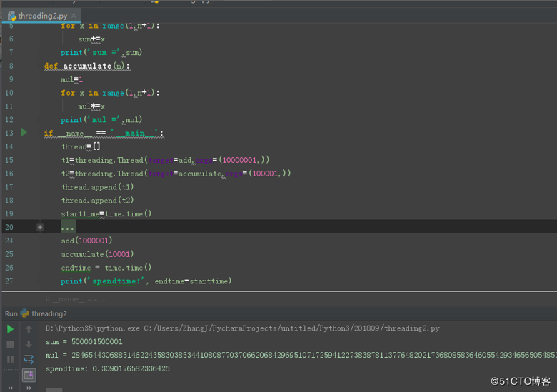The height and width of the screenshot is (392, 557).
Task: Click the gray Stop process button
Action: [x=10, y=344]
